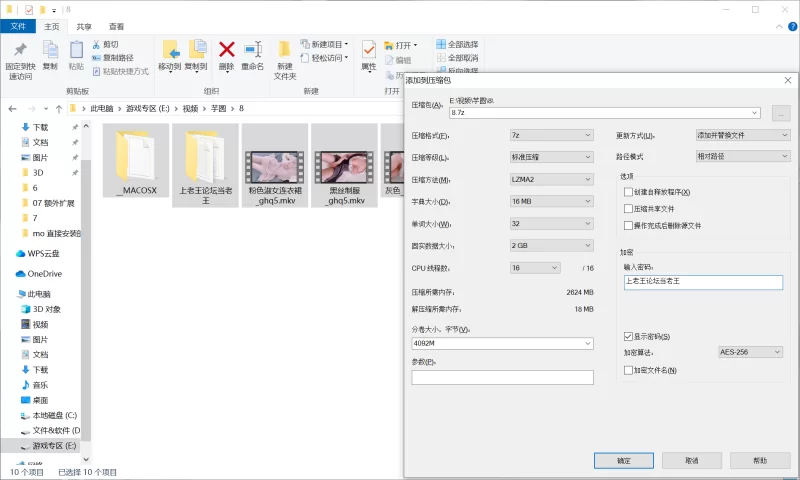Screen dimensions: 800x480
Task: Switch to the 主页 ribbon tab
Action: pos(52,27)
